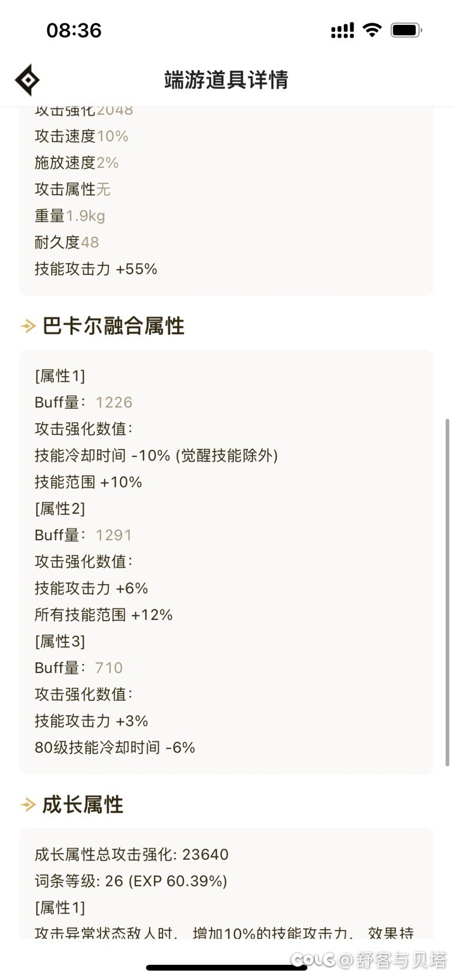Tap the battery icon in status bar

(406, 30)
